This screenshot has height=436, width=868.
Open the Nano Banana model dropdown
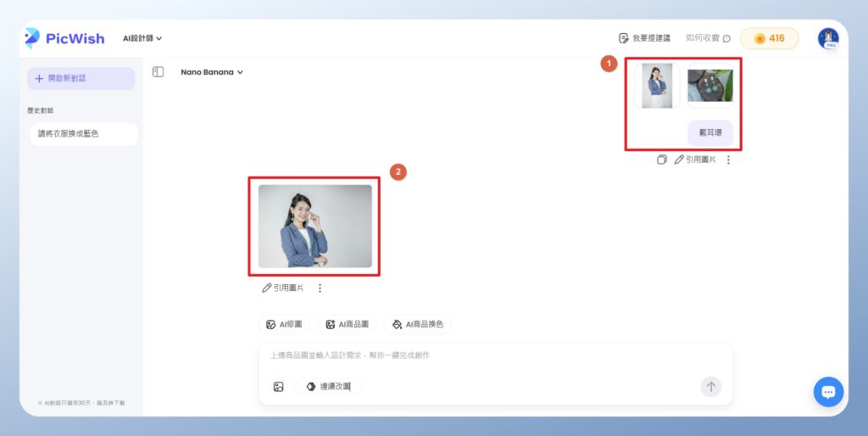pos(211,72)
